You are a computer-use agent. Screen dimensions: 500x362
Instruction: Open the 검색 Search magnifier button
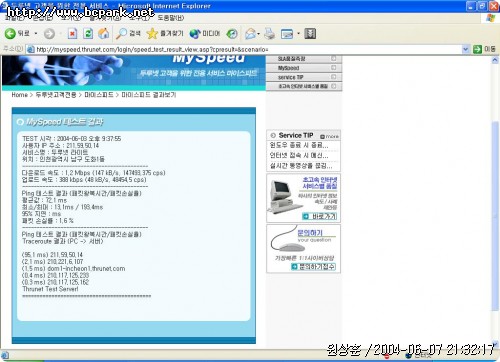(x=128, y=33)
